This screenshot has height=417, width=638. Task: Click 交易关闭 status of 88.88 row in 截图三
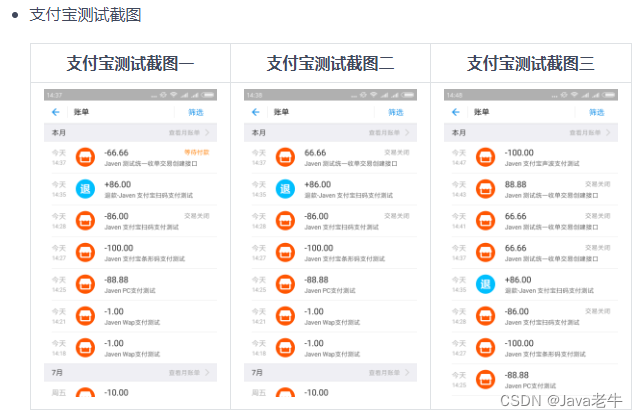(598, 184)
